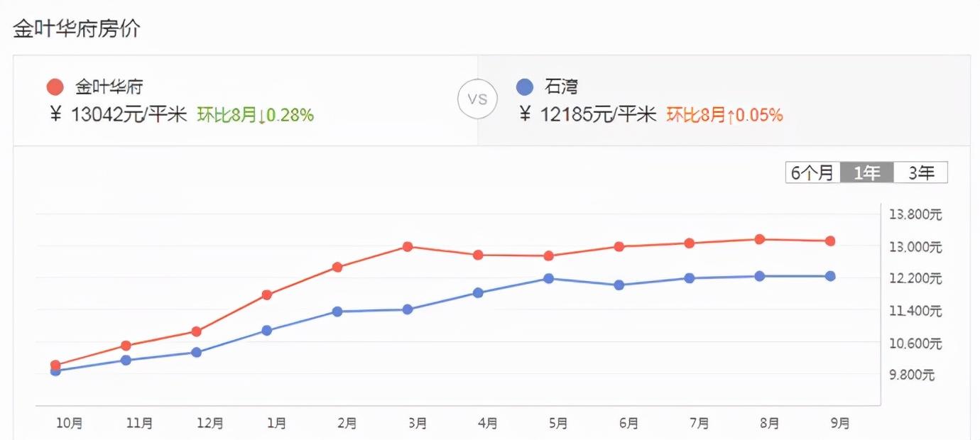This screenshot has height=440, width=980.
Task: Select the 6个月 time range tab
Action: 812,172
